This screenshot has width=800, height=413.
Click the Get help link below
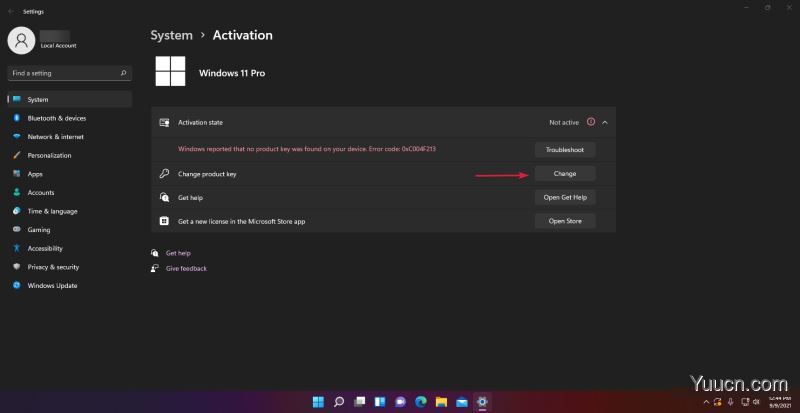[178, 253]
